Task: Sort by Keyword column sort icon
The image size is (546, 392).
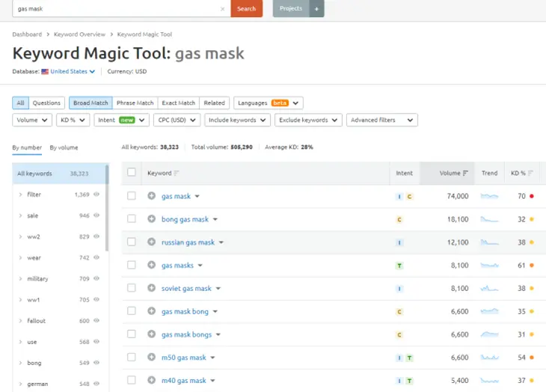Action: (x=177, y=173)
